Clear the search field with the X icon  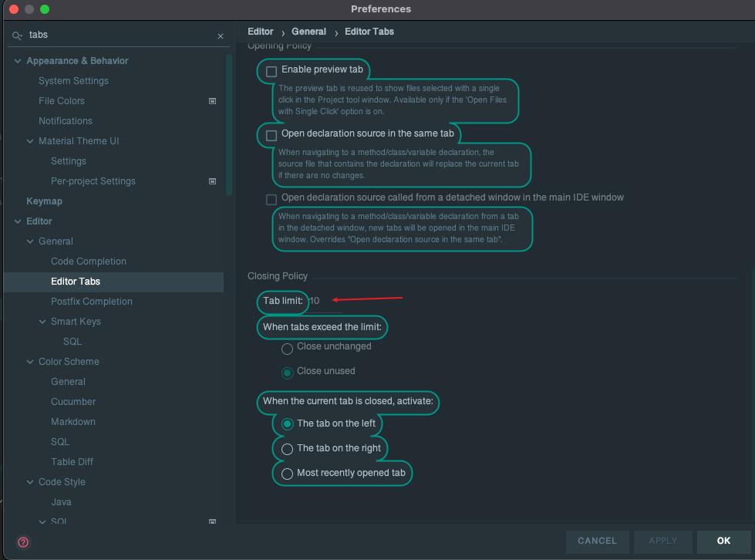pyautogui.click(x=220, y=36)
